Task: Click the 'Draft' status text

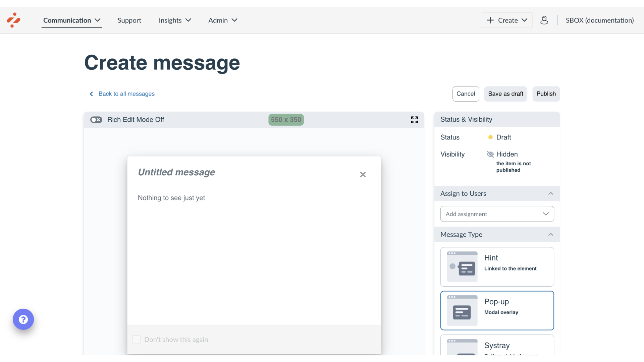Action: pos(503,137)
